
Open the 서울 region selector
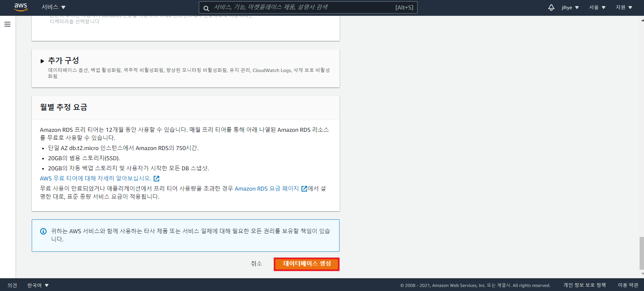coord(597,7)
